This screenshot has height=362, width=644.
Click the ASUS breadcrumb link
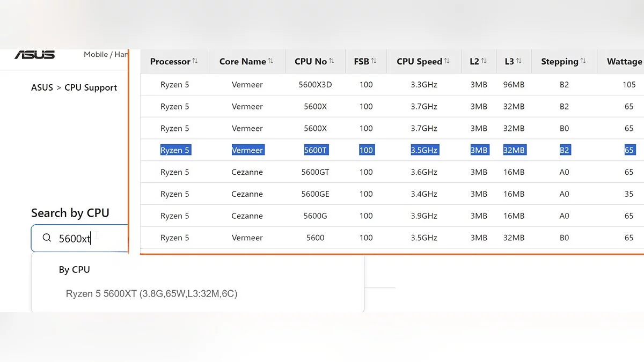42,87
